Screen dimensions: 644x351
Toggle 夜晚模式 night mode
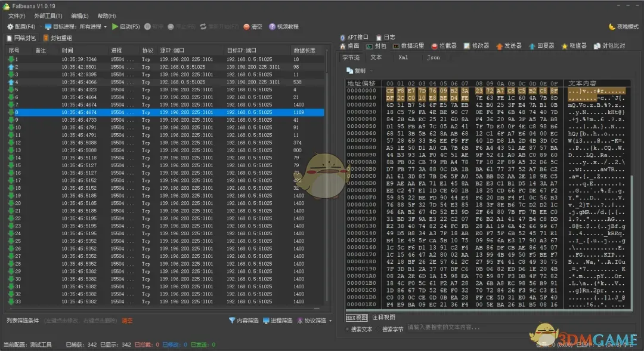coord(624,27)
